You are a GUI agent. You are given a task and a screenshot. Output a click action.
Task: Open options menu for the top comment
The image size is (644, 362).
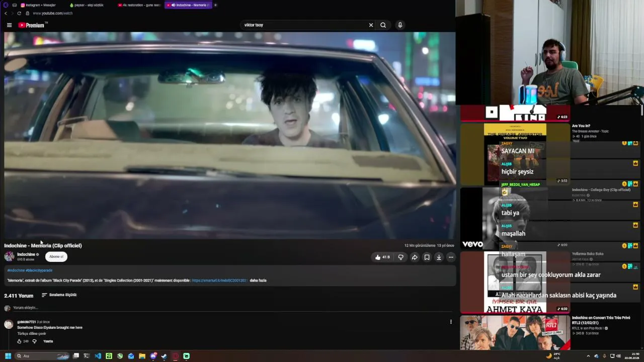(x=451, y=322)
